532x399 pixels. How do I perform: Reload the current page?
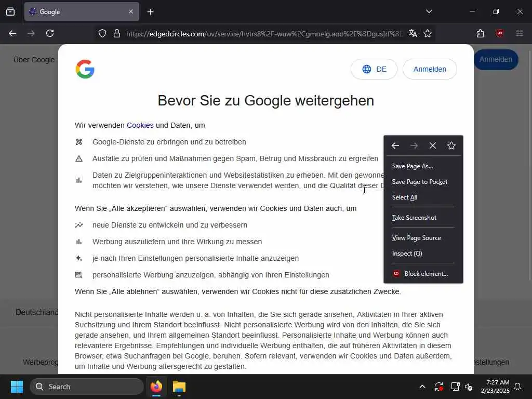[x=50, y=33]
